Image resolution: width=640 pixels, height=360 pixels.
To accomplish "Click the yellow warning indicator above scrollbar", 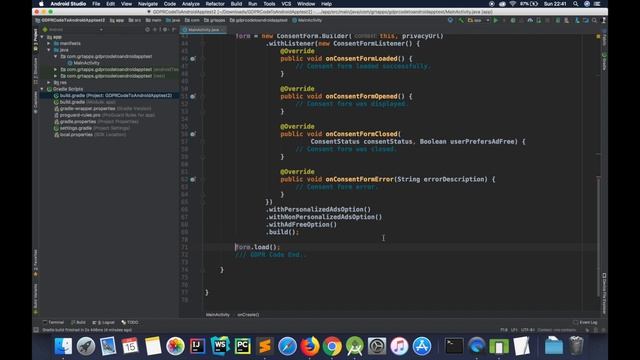I will point(598,36).
